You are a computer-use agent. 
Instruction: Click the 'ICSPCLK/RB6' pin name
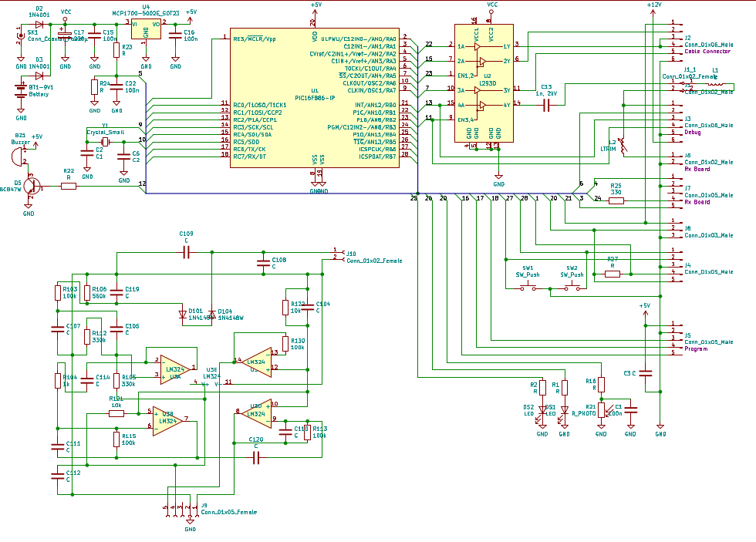pyautogui.click(x=377, y=150)
